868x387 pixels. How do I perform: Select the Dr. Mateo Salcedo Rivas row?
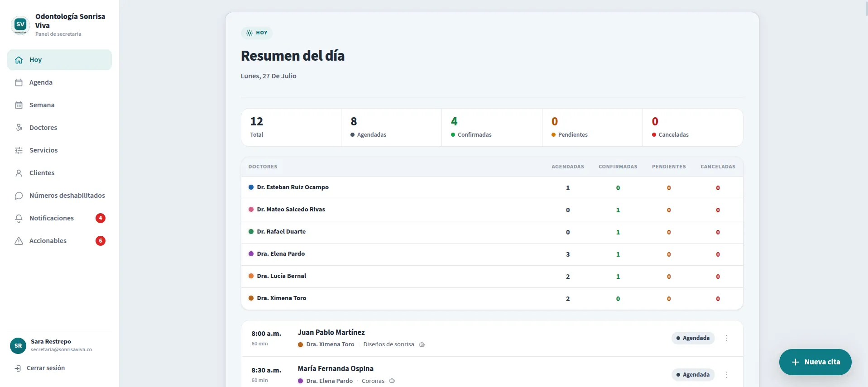492,210
